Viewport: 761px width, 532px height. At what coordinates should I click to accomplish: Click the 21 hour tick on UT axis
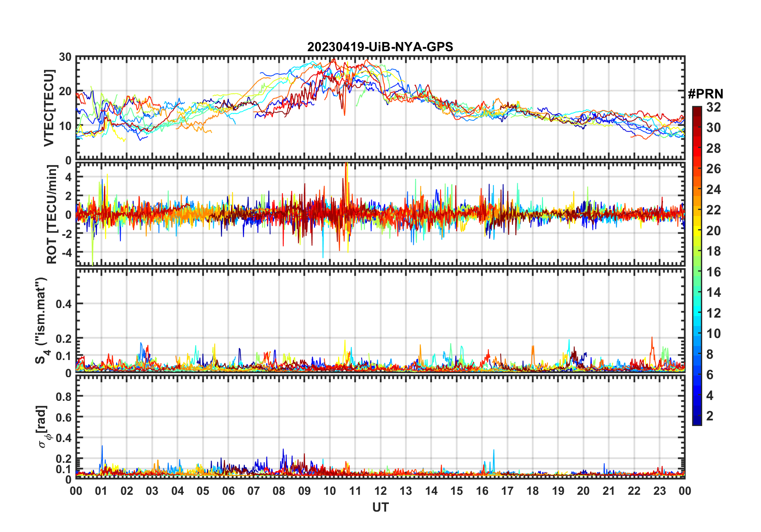(x=609, y=491)
